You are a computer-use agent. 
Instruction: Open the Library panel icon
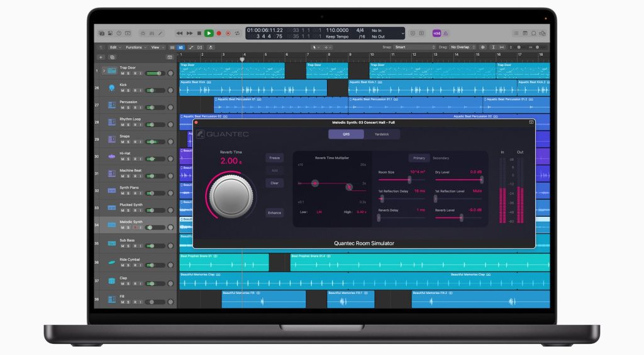coord(101,33)
